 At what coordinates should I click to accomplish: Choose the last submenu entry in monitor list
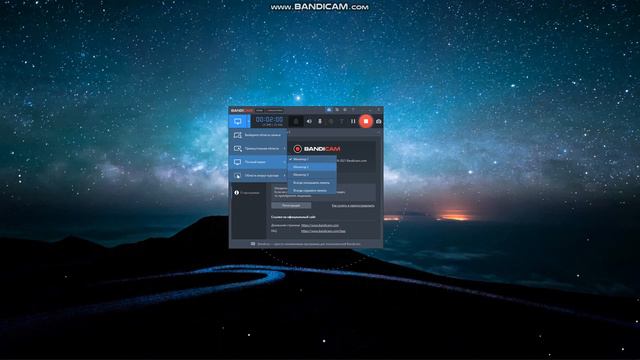(312, 190)
